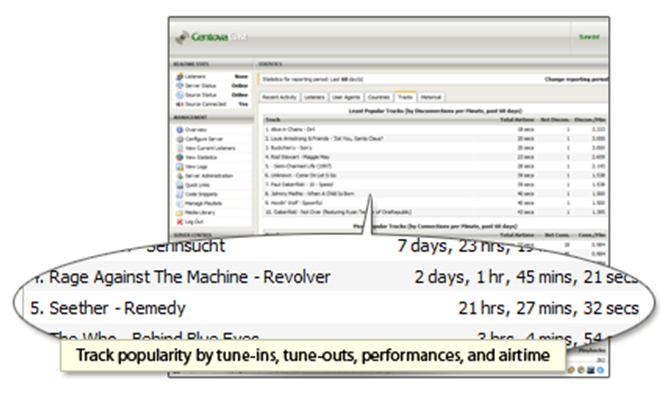The height and width of the screenshot is (402, 670).
Task: Click the Manage Playlists icon
Action: (180, 203)
